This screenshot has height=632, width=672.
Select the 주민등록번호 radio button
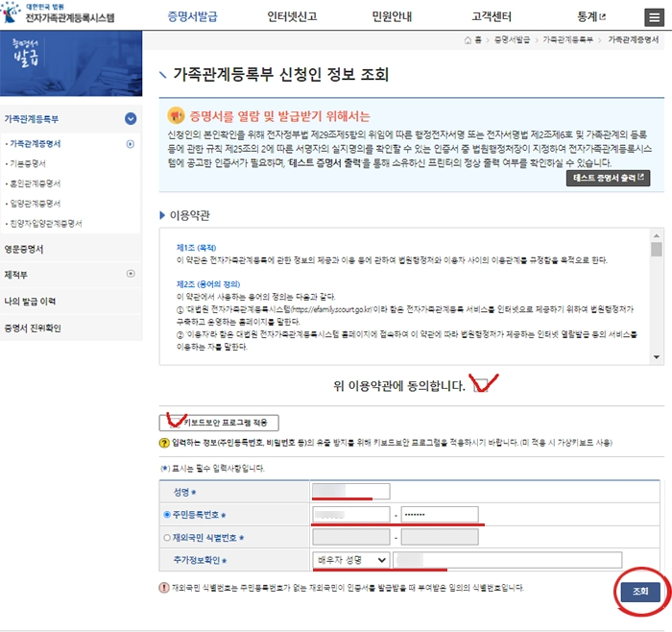tap(167, 515)
